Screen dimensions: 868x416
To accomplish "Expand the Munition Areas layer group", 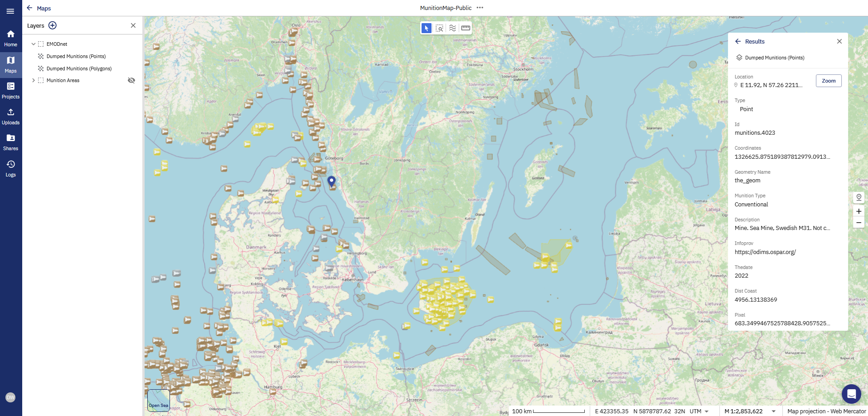I will (33, 80).
